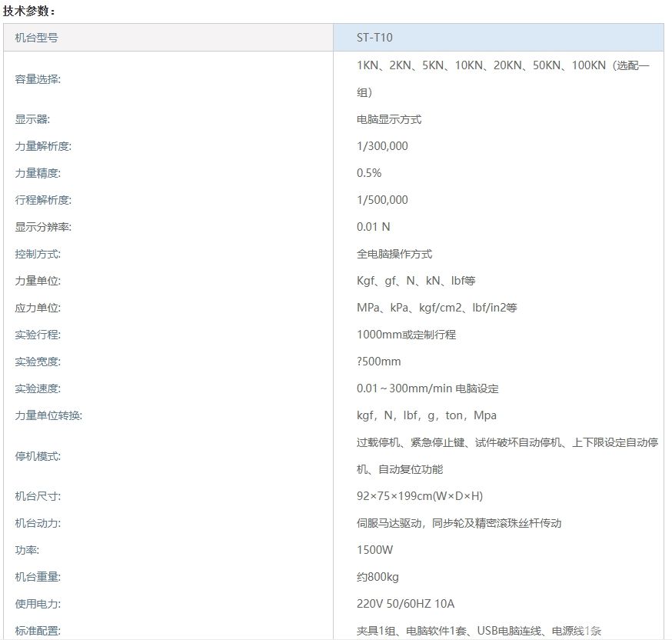672x640 pixels.
Task: Click the 容量选择 row label
Action: (x=38, y=79)
